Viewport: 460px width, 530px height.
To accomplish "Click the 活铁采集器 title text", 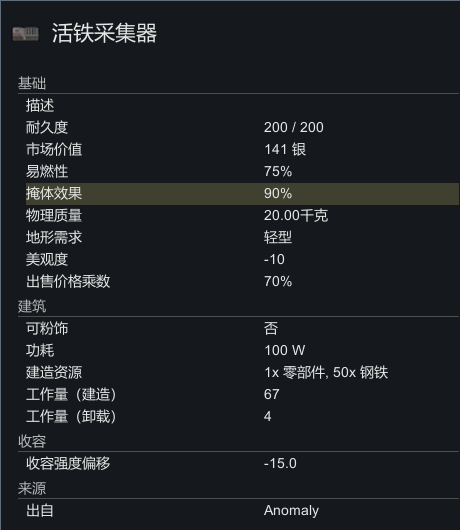I will point(104,33).
